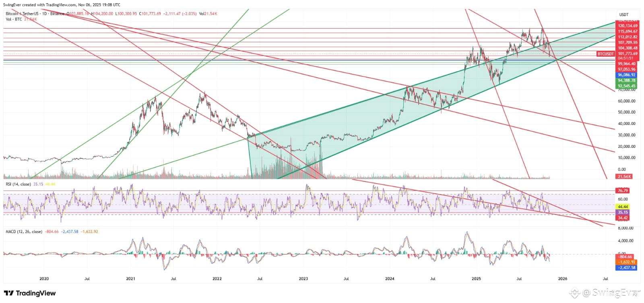Click the close value C101,773.69 in the legend

coord(150,14)
